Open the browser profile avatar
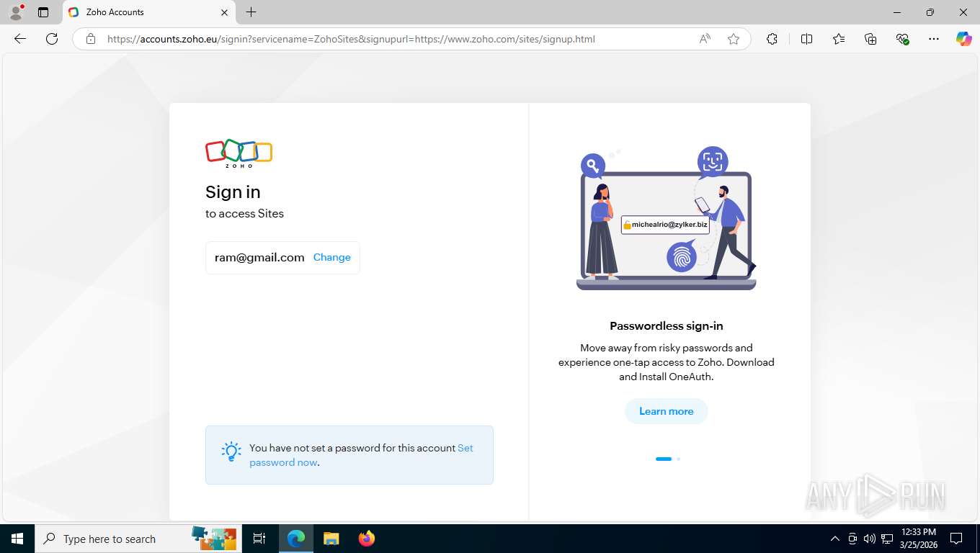This screenshot has height=553, width=980. click(16, 12)
